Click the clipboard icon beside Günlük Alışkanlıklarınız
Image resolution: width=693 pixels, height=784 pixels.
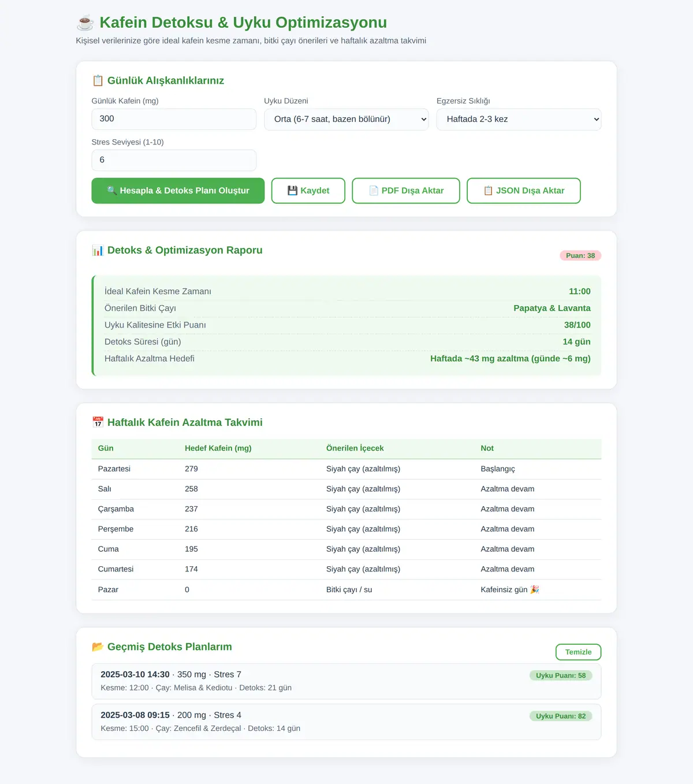[98, 81]
